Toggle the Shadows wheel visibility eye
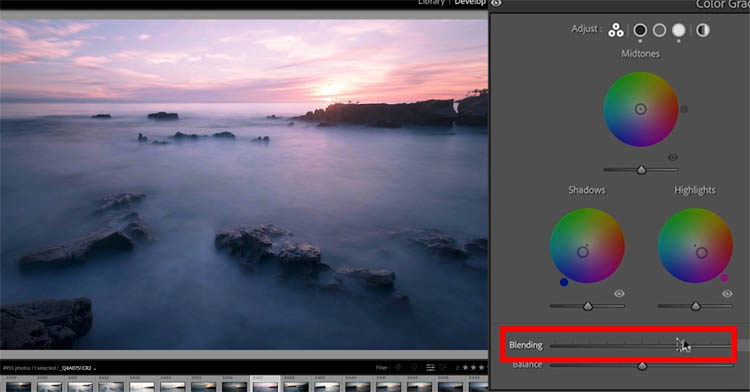The height and width of the screenshot is (392, 750). click(x=619, y=294)
